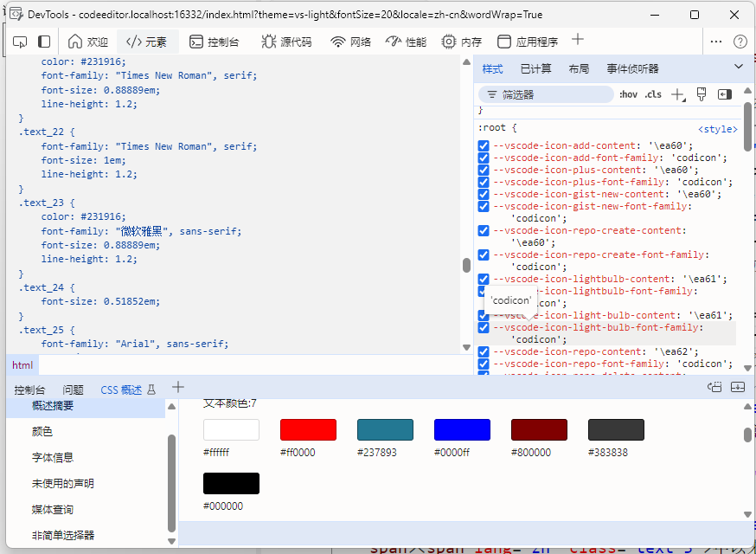Toggle the computed styles sidebar icon
This screenshot has height=554, width=756.
pyautogui.click(x=725, y=94)
